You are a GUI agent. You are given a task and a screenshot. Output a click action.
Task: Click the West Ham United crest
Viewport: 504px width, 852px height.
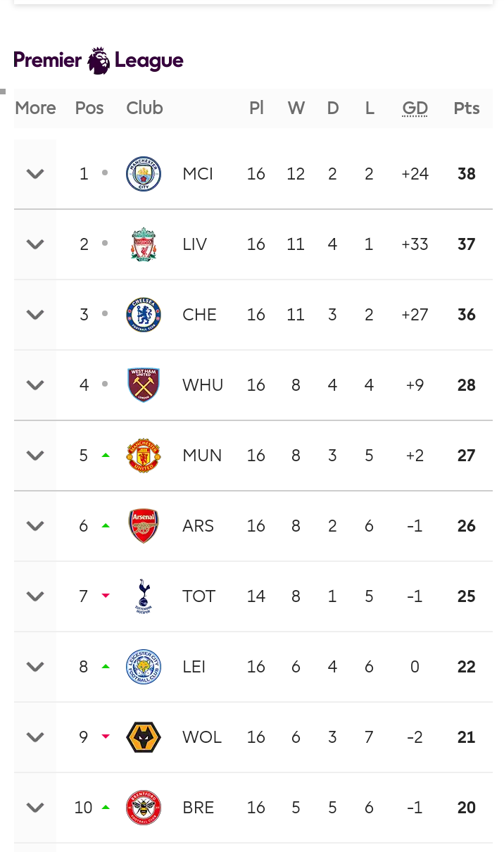coord(144,385)
